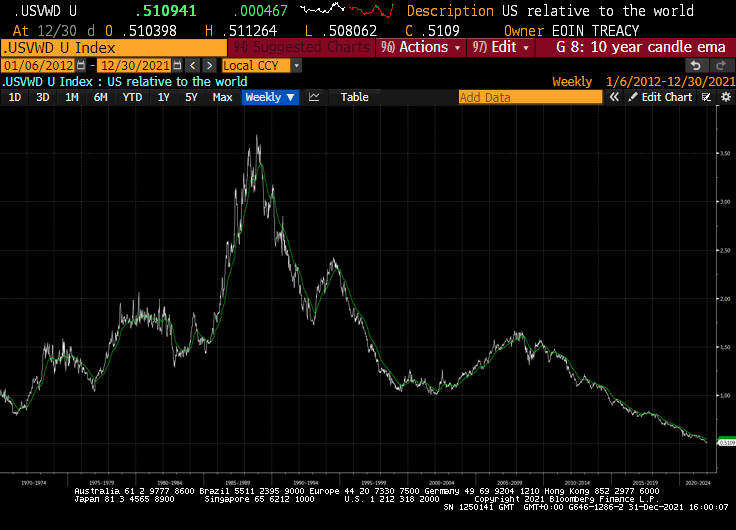This screenshot has width=736, height=530.
Task: Expand the Actions menu
Action: pos(428,47)
